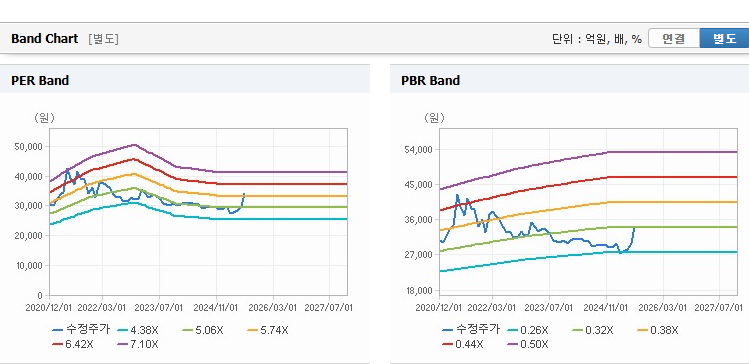Click 50,000 on PER Band y-axis
Viewport: 749px width, 364px height.
(x=29, y=146)
